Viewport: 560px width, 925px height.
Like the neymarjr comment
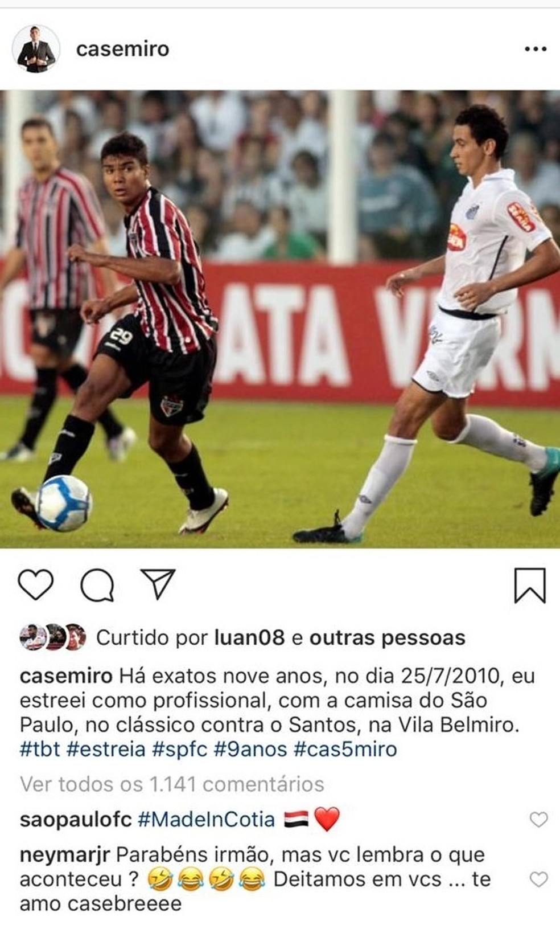click(538, 879)
